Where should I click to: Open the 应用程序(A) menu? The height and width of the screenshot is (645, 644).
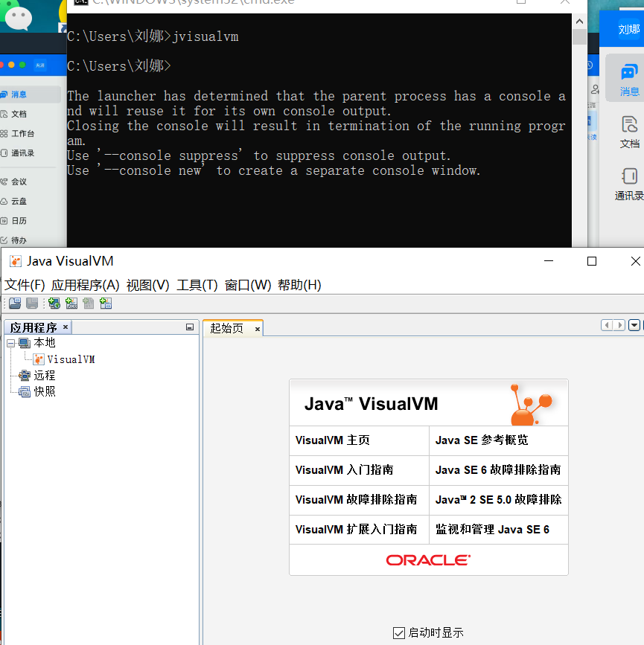[85, 285]
